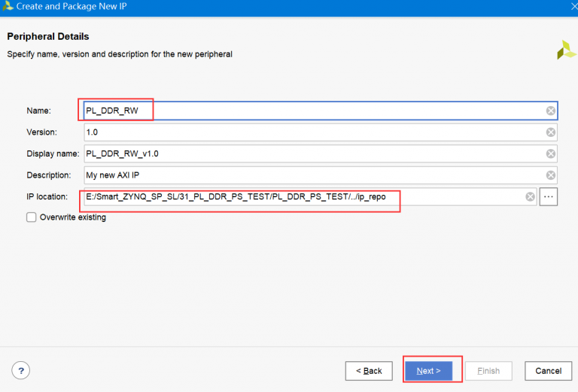The height and width of the screenshot is (392, 578).
Task: Click the Peripheral Details heading
Action: tap(48, 37)
